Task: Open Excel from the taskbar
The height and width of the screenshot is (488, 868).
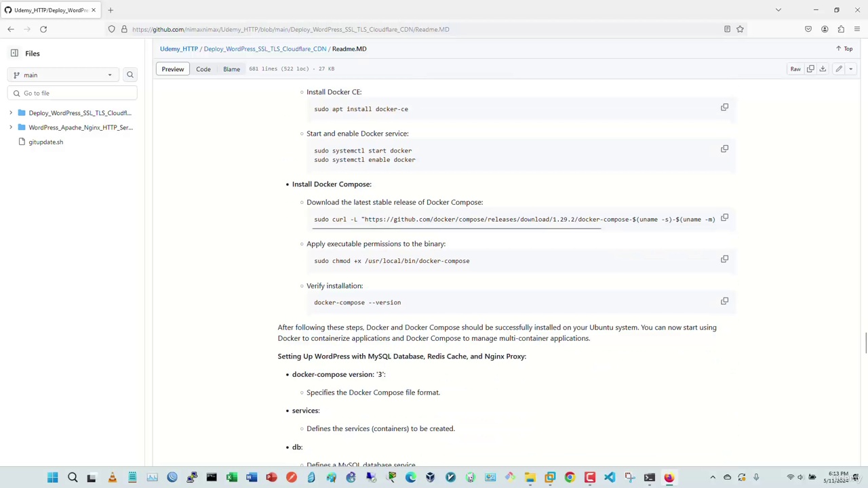Action: tap(232, 478)
